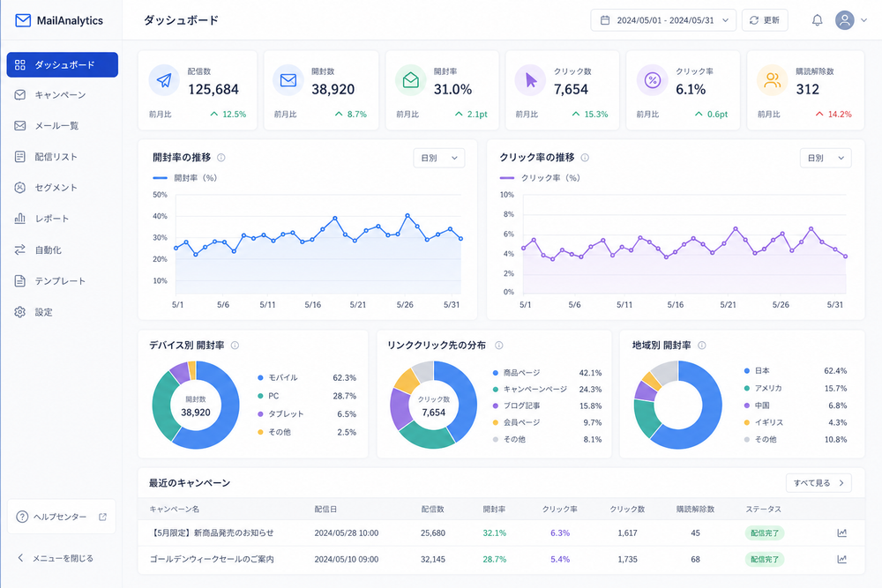This screenshot has width=882, height=588.
Task: Click ブログ記事 purple legend dot
Action: pyautogui.click(x=496, y=406)
